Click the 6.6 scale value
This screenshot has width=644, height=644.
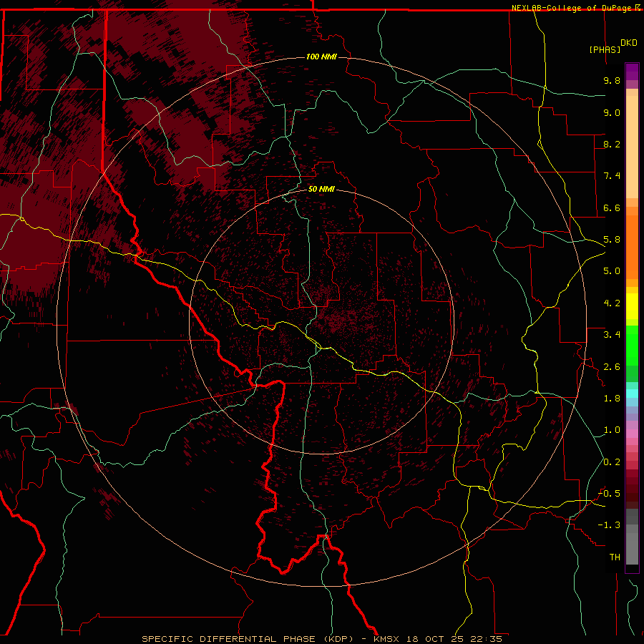click(x=612, y=208)
